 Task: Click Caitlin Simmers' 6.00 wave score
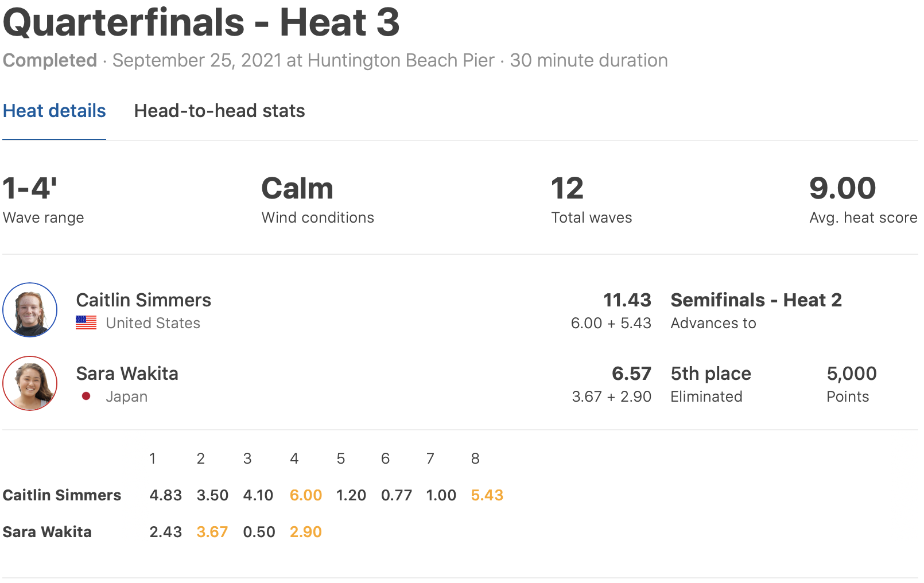pyautogui.click(x=305, y=495)
